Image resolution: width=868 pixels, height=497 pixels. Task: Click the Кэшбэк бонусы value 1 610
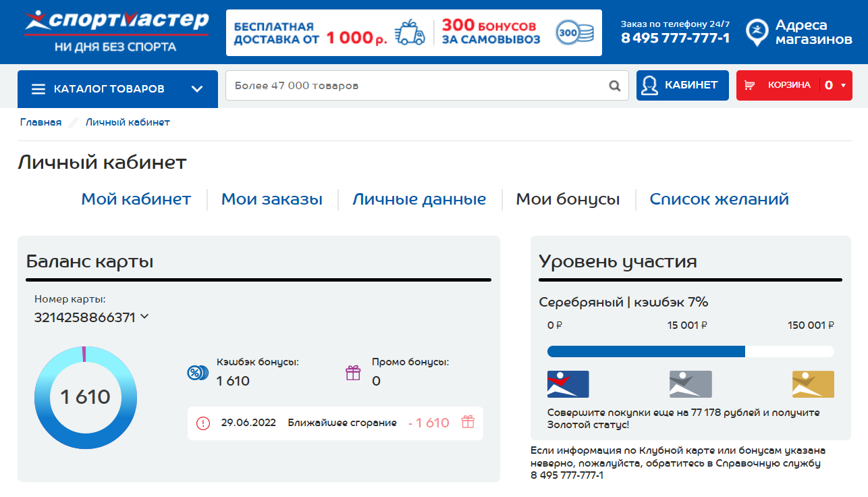(x=233, y=381)
